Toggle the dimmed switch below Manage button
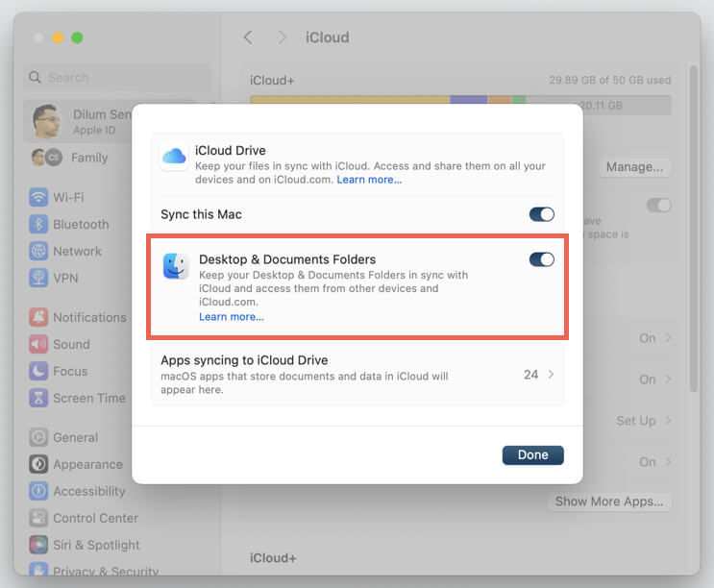This screenshot has height=588, width=714. pos(658,205)
